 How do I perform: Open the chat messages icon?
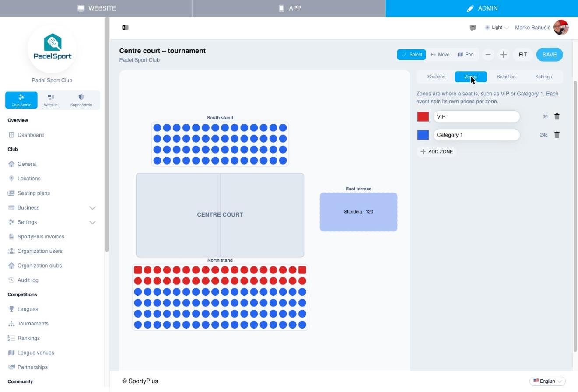pos(473,28)
